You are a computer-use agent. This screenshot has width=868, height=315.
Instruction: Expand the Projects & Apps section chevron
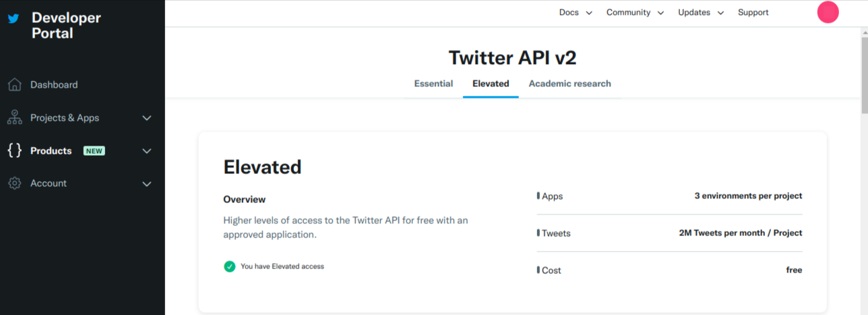point(147,118)
